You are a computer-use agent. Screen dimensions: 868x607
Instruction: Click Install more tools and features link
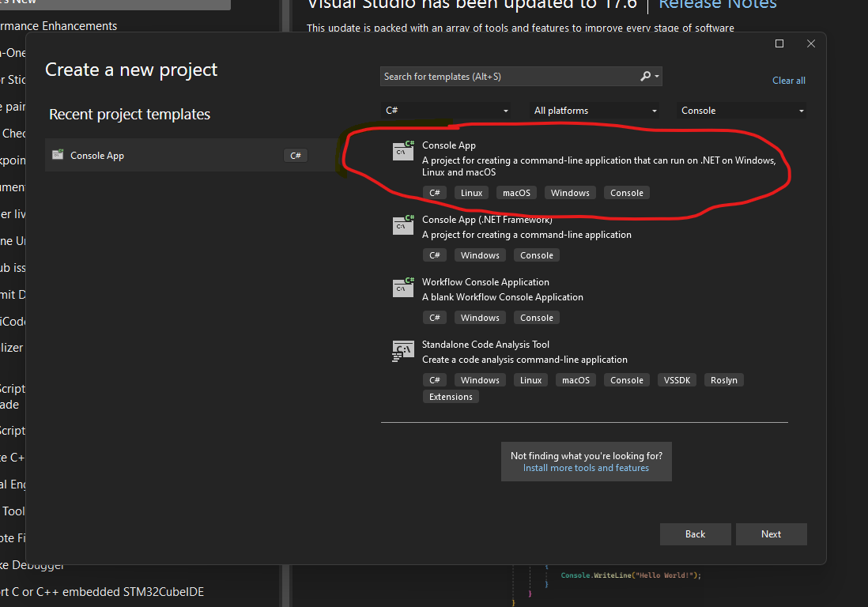point(587,468)
